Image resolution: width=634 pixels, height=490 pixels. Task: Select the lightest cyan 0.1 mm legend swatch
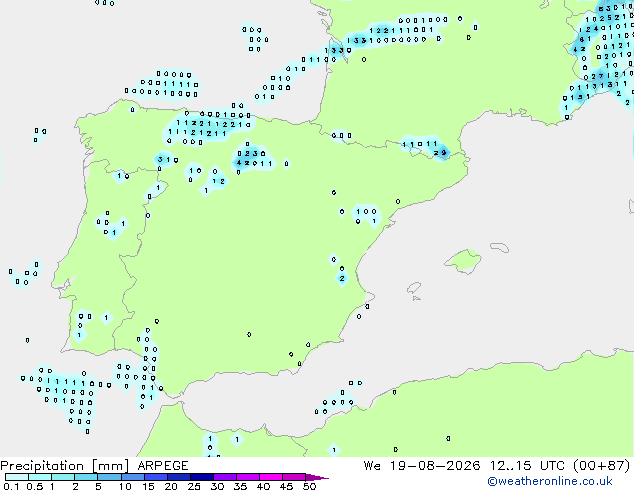pyautogui.click(x=17, y=477)
